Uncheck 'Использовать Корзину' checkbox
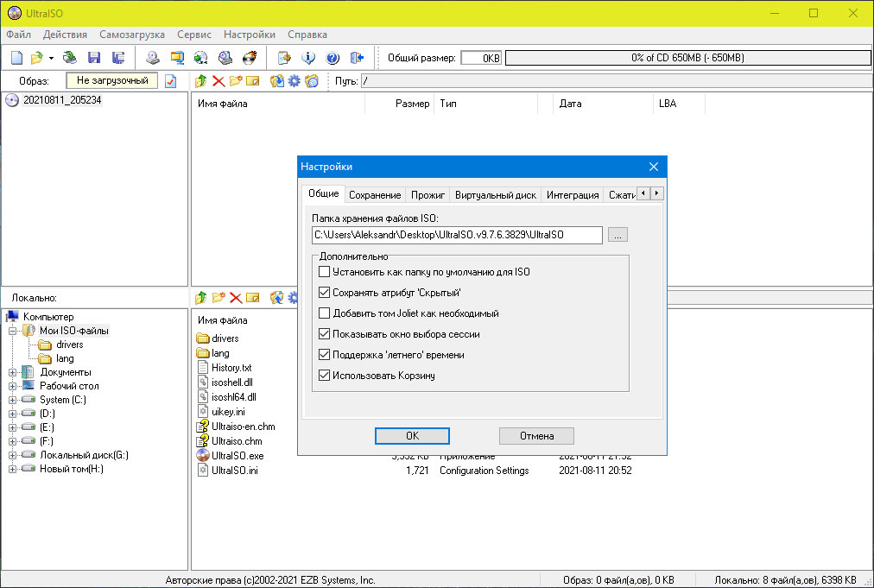874x588 pixels. pos(325,376)
